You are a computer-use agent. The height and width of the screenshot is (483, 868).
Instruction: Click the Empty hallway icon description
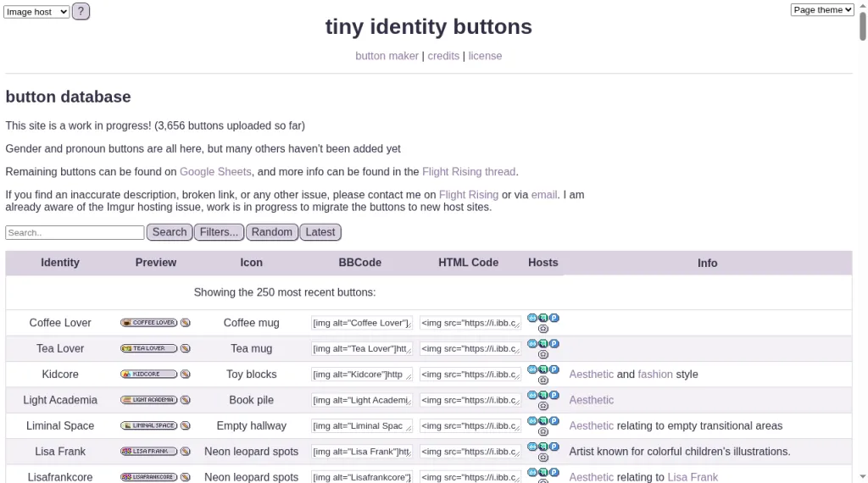point(251,425)
